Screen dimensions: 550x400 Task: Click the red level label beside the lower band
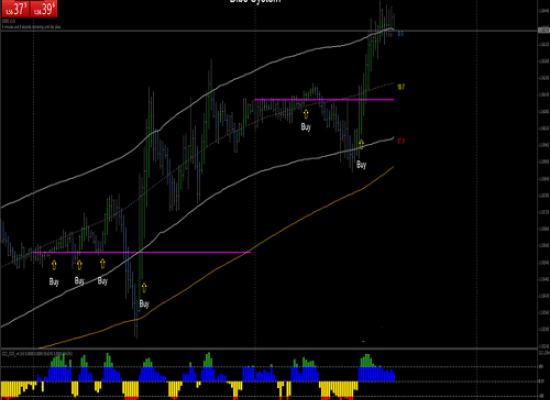click(x=401, y=141)
